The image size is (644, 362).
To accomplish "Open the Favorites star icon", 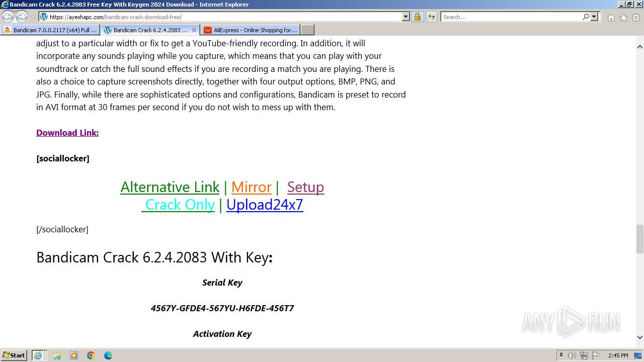I will pyautogui.click(x=623, y=18).
